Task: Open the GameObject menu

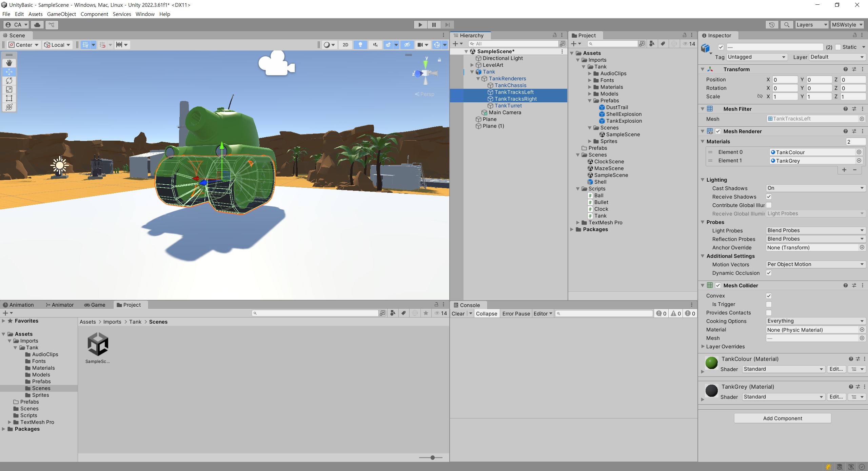Action: (x=61, y=14)
